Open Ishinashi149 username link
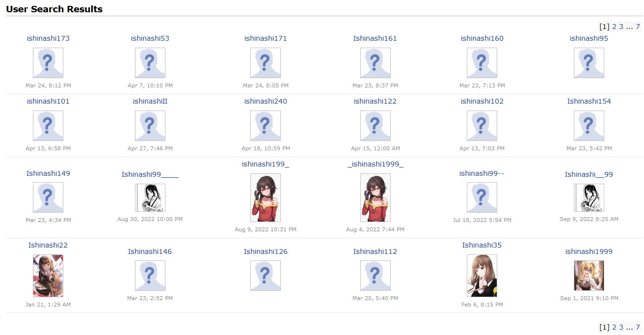 click(x=48, y=173)
